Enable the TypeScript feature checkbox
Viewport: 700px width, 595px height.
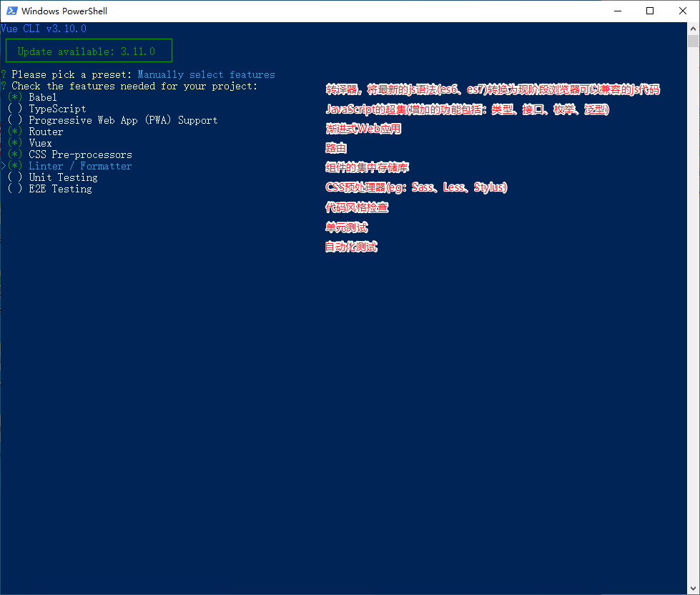pos(15,109)
